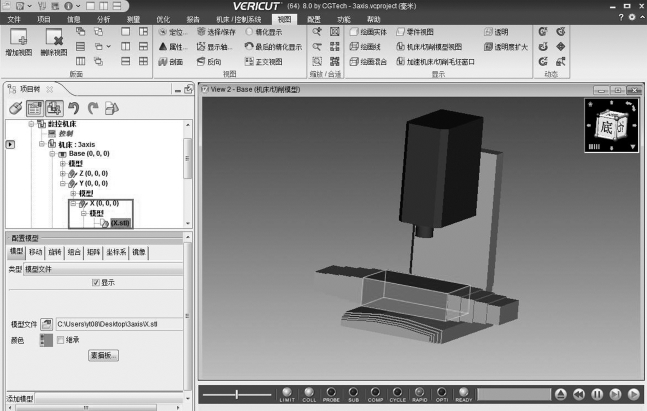647x411 pixels.
Task: Collapse the Base (0, 0, 0) tree node
Action: click(53, 155)
